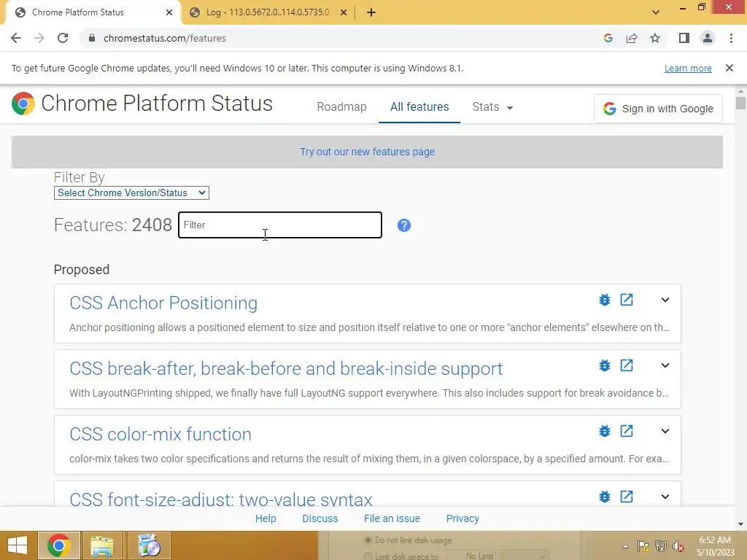
Task: Open the Help footer link
Action: pos(266,518)
